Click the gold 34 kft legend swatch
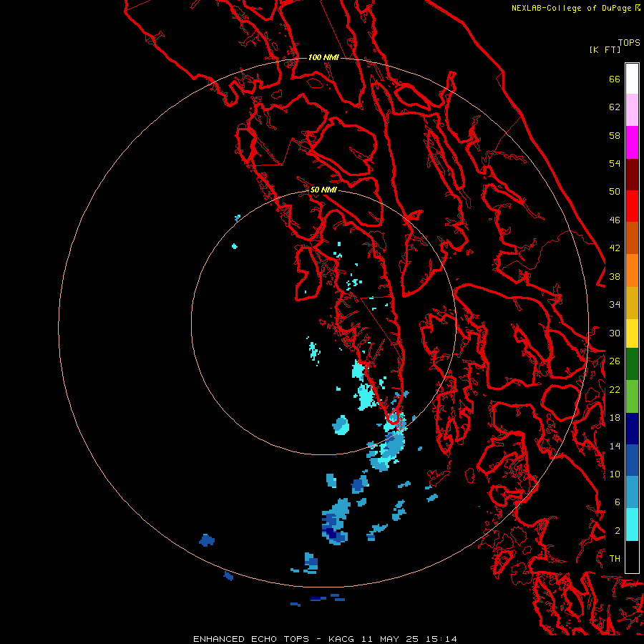Screen dimensions: 644x644 point(632,303)
